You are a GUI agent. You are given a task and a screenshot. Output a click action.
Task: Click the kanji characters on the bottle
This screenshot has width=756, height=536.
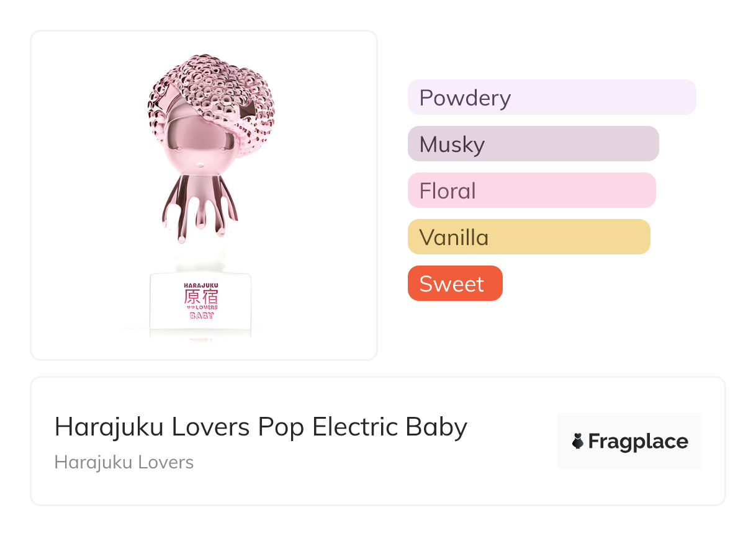tap(201, 297)
